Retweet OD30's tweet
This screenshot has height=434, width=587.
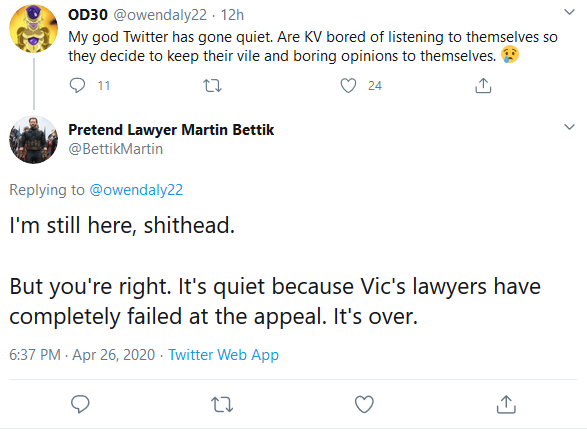[x=212, y=86]
